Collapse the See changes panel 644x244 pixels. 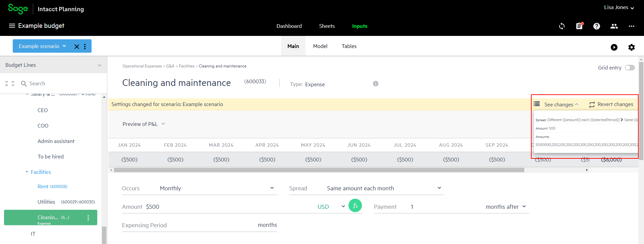pos(577,104)
